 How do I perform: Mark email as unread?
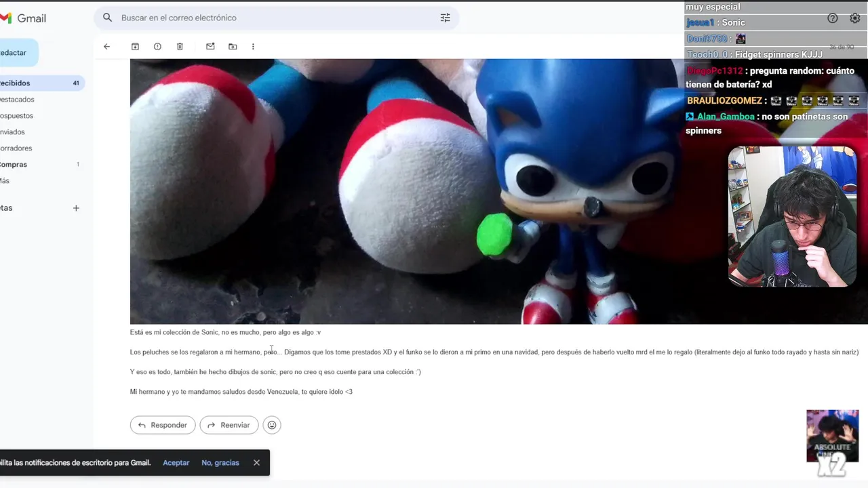[x=210, y=46]
